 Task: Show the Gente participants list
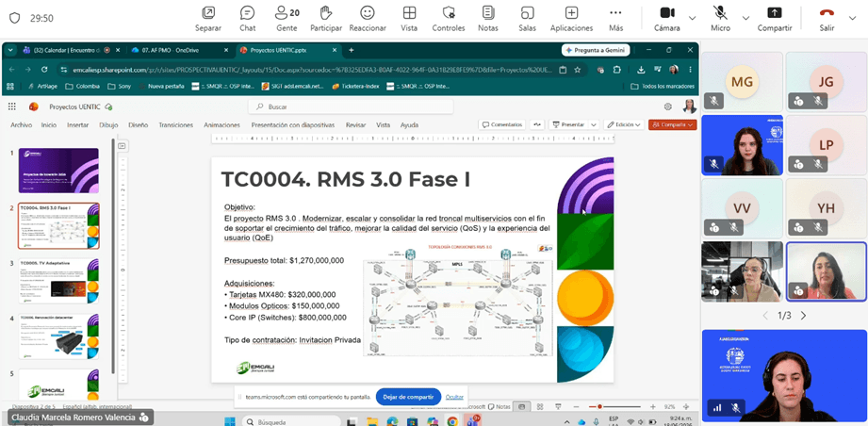pyautogui.click(x=287, y=18)
